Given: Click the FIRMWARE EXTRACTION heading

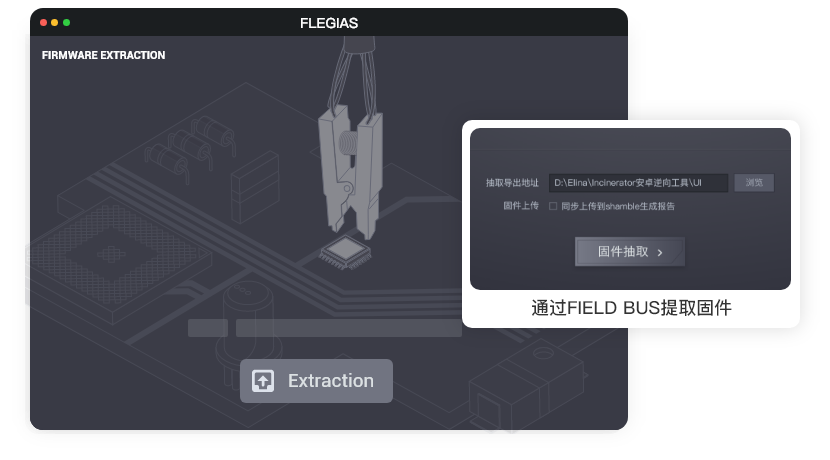Looking at the screenshot, I should coord(103,55).
